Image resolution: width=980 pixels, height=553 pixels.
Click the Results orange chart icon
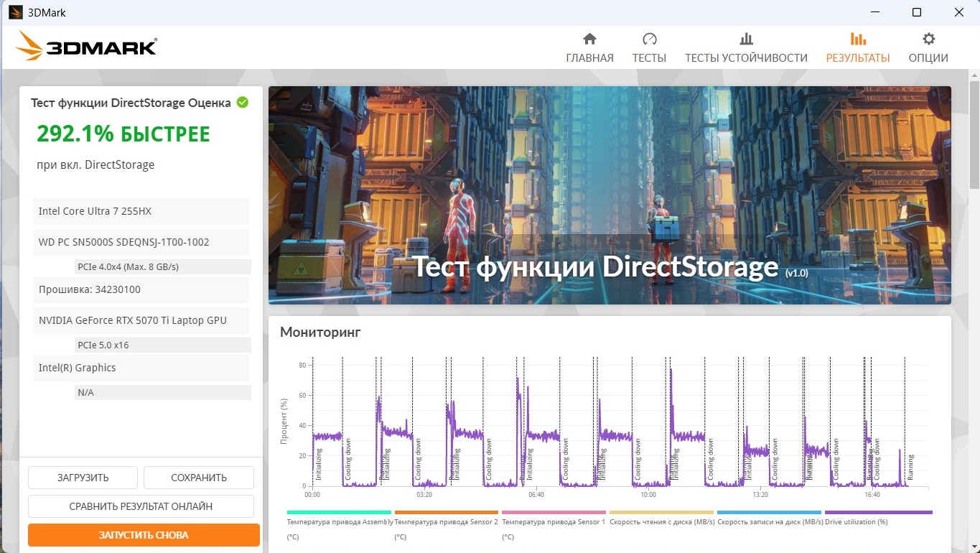(857, 39)
